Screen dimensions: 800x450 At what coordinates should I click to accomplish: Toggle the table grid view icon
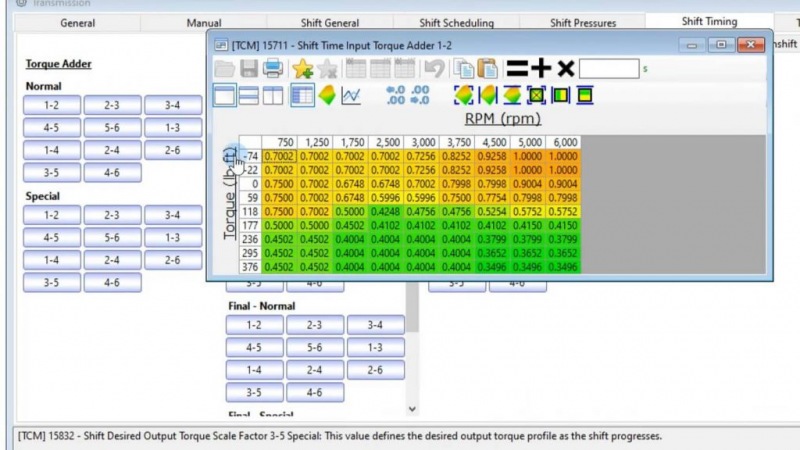click(301, 95)
